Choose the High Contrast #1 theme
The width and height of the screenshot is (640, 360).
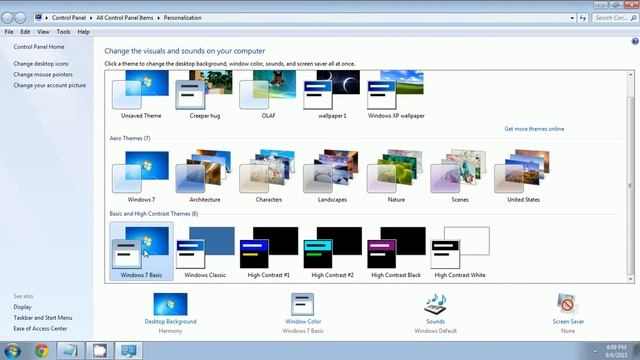269,251
